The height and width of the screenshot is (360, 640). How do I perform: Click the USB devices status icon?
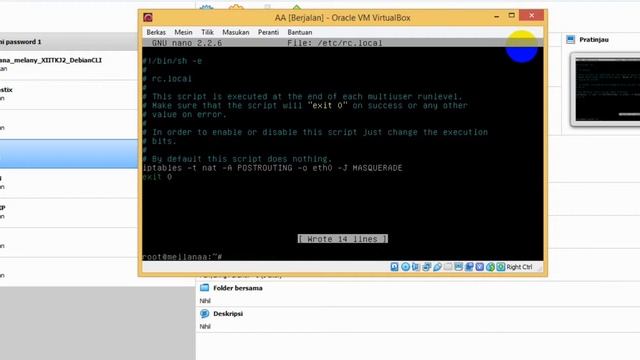[437, 267]
